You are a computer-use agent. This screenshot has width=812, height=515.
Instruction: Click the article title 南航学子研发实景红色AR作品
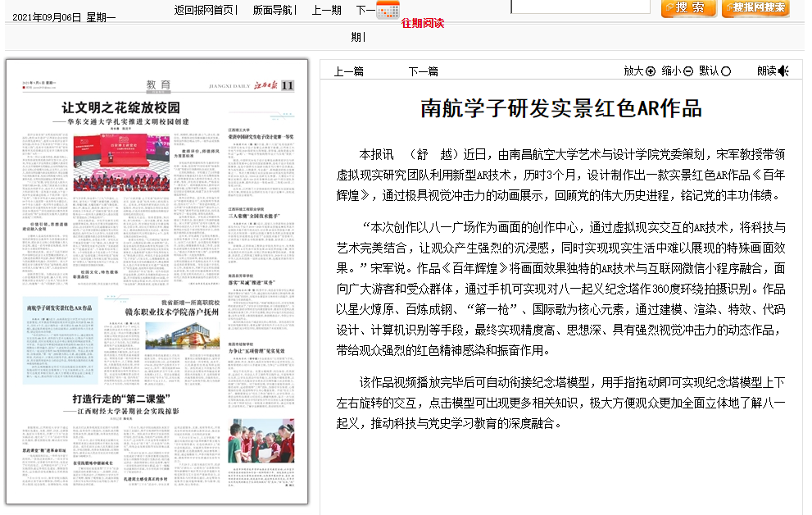point(561,108)
